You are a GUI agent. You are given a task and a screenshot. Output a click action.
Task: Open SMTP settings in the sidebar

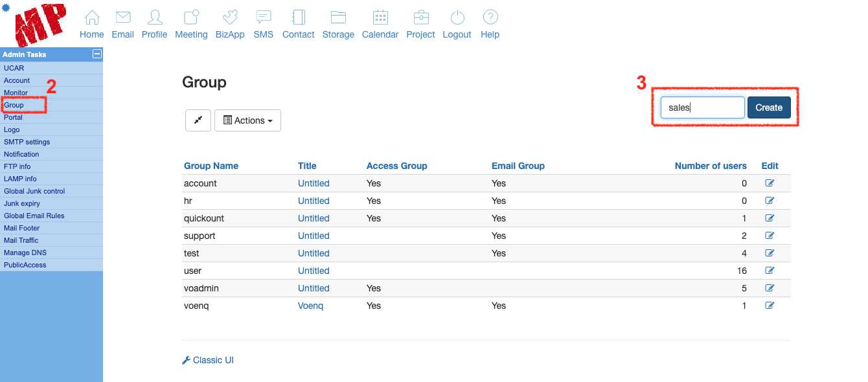point(27,142)
